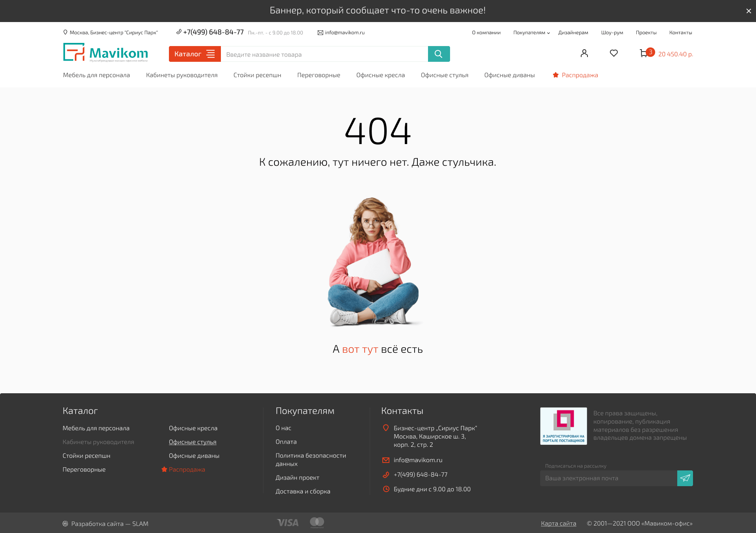Open favorites heart icon

click(613, 53)
